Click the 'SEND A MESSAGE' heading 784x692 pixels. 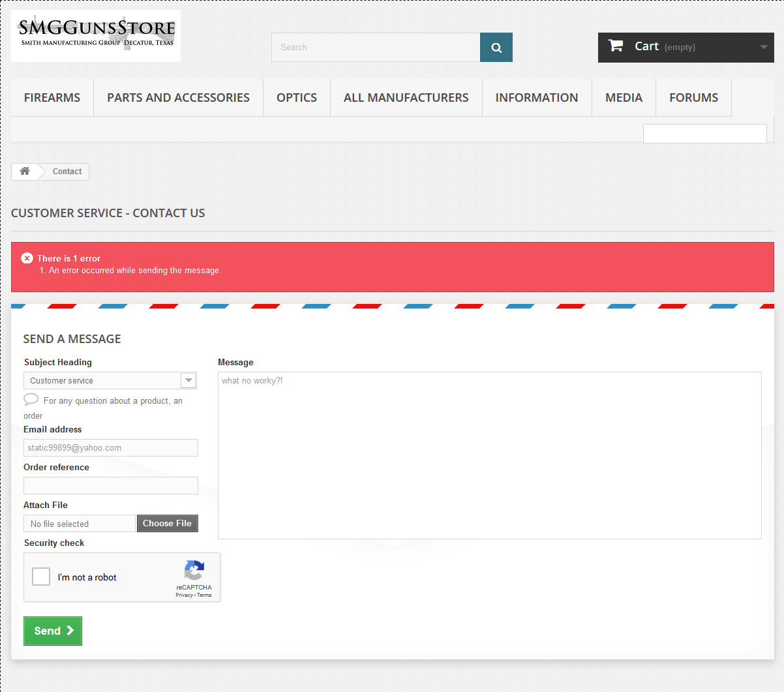point(72,339)
